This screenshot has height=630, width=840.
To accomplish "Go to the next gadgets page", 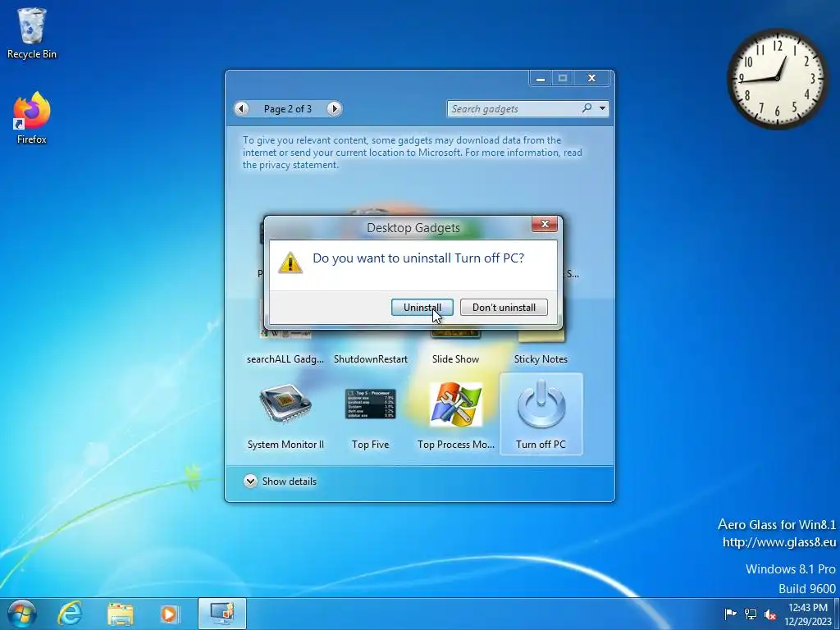I will coord(335,109).
